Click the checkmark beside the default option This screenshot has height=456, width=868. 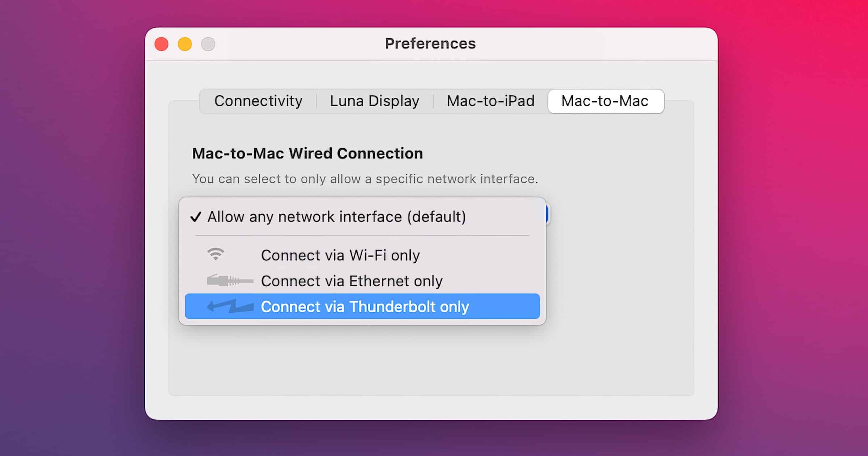coord(196,217)
